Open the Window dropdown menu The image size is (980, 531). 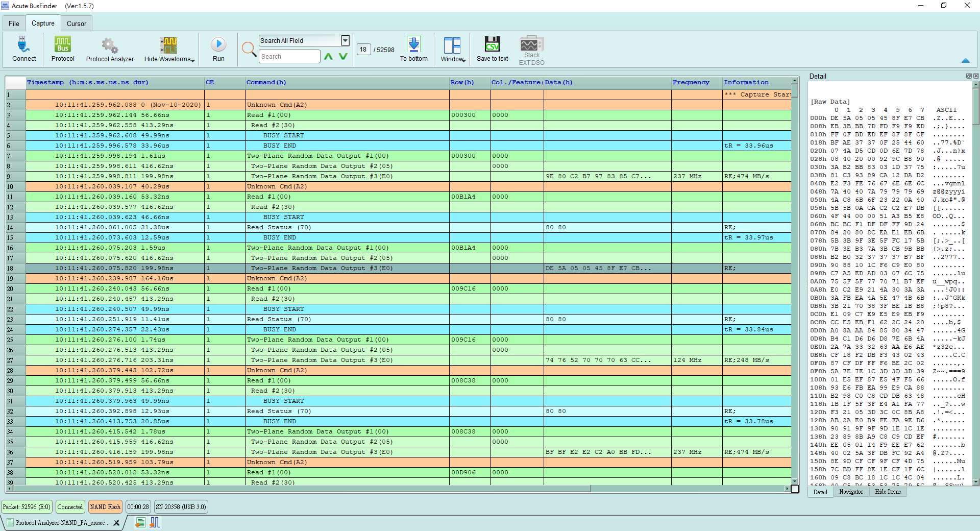tap(453, 49)
